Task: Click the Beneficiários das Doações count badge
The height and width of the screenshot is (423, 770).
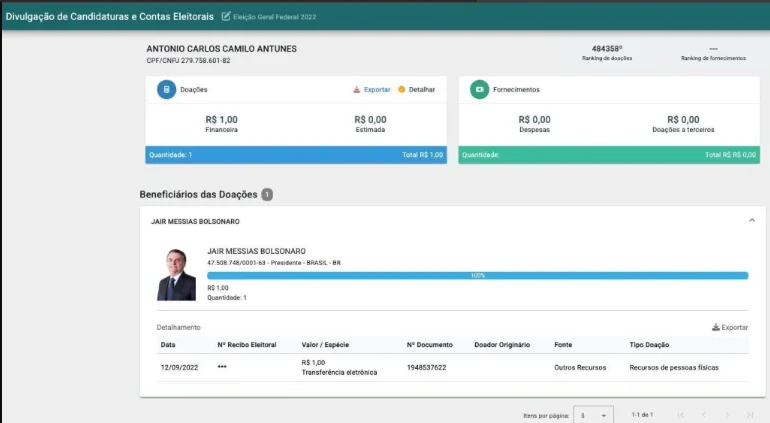Action: coord(267,195)
